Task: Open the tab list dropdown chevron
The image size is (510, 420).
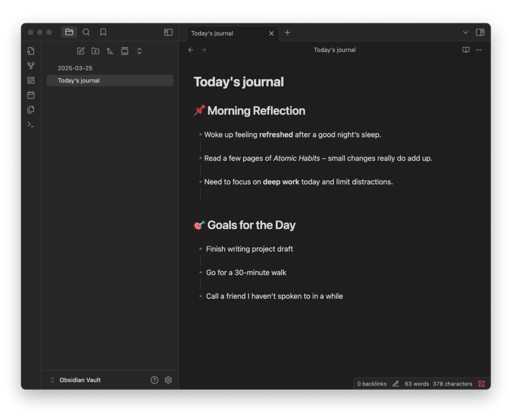Action: pyautogui.click(x=465, y=32)
